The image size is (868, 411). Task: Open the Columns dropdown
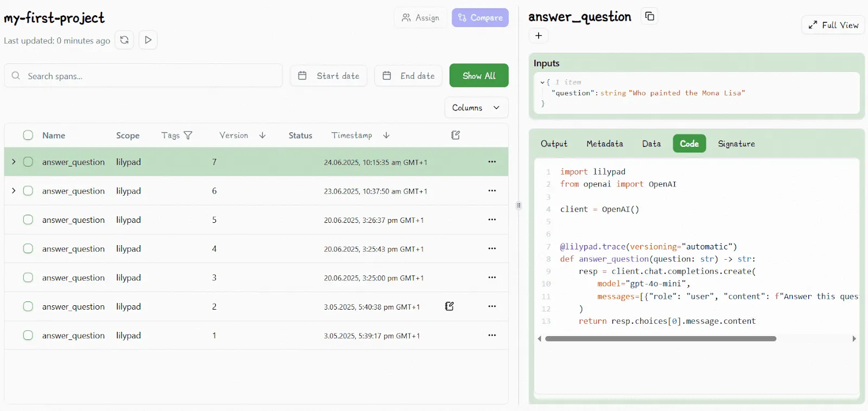[x=476, y=107]
